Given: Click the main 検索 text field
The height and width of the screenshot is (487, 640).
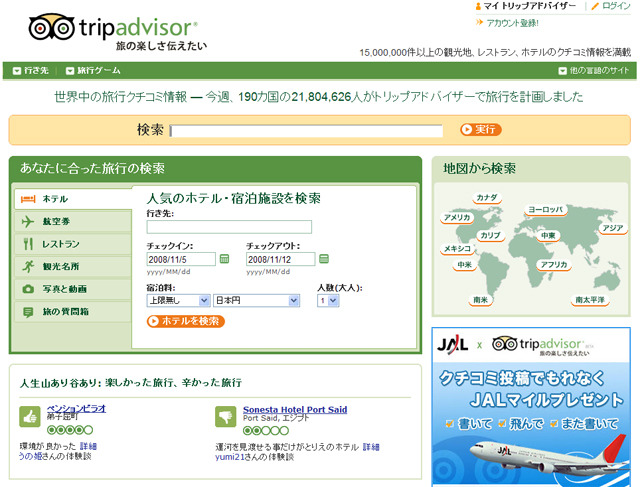Looking at the screenshot, I should (306, 131).
